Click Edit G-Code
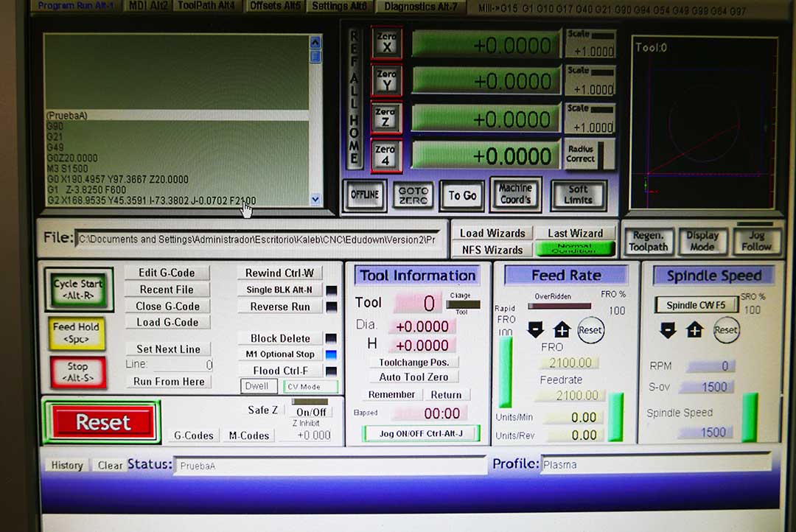This screenshot has width=796, height=532. tap(167, 273)
